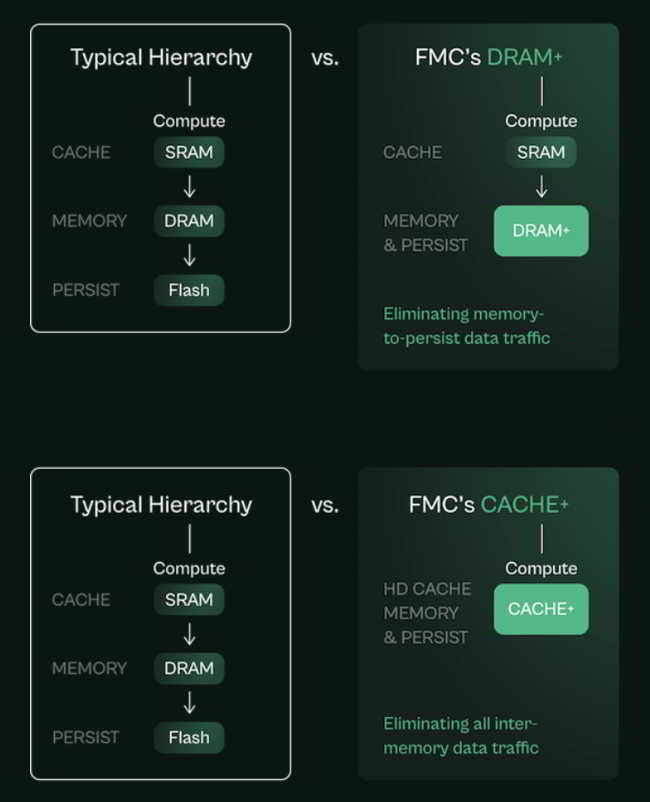Click the Flash chip opposite FMC's CACHE+ panel
The image size is (650, 802).
(189, 738)
